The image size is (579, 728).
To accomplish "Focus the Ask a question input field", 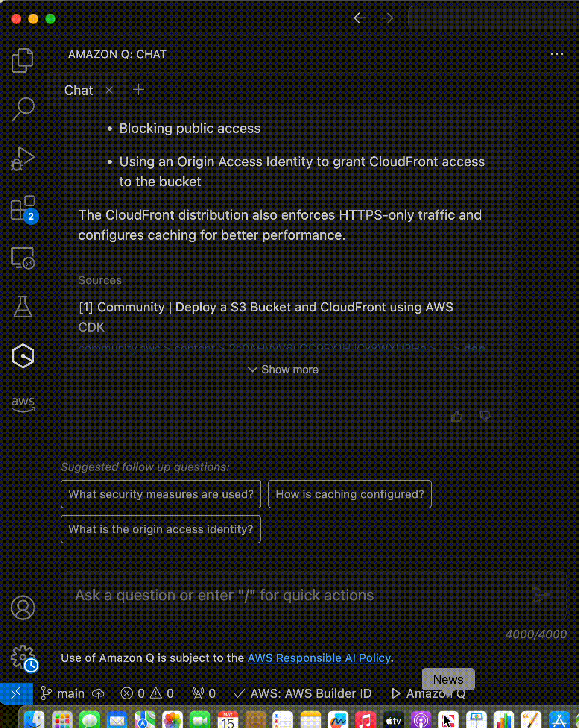I will click(x=256, y=595).
